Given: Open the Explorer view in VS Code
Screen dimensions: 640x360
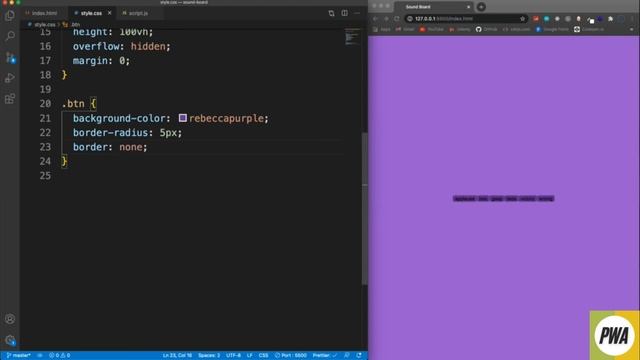Looking at the screenshot, I should pos(10,16).
